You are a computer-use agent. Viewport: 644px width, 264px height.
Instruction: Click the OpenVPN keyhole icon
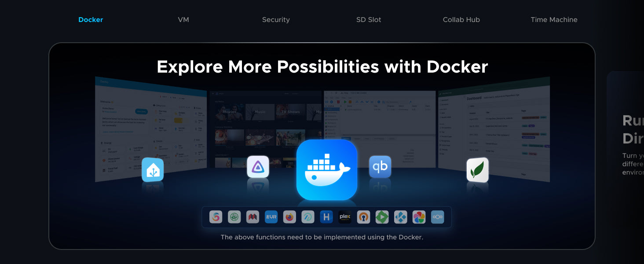click(363, 217)
